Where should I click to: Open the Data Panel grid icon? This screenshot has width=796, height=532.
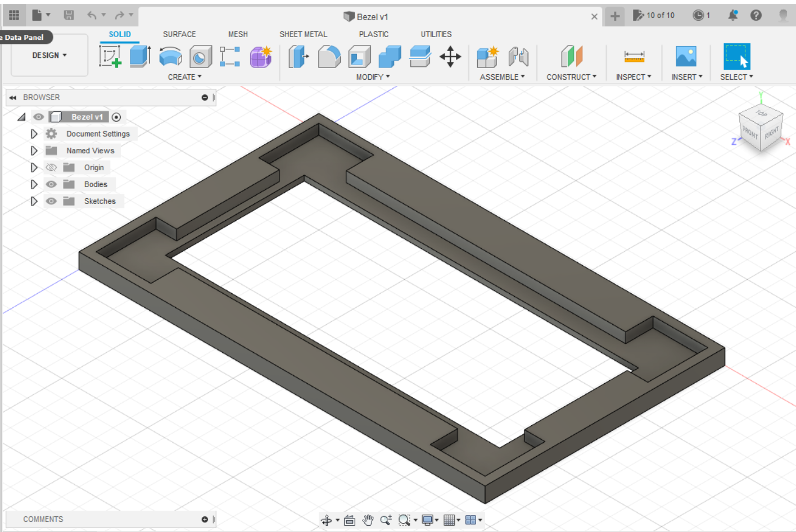pyautogui.click(x=14, y=15)
